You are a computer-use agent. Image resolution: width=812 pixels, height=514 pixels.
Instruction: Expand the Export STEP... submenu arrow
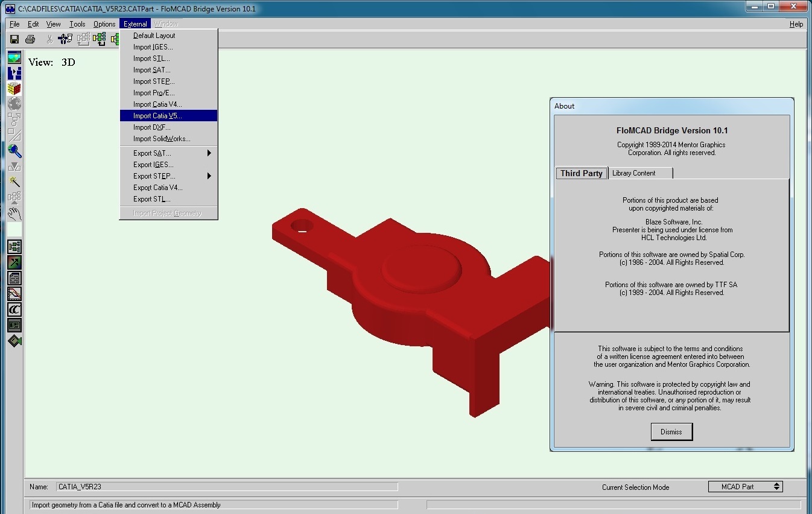click(x=209, y=176)
